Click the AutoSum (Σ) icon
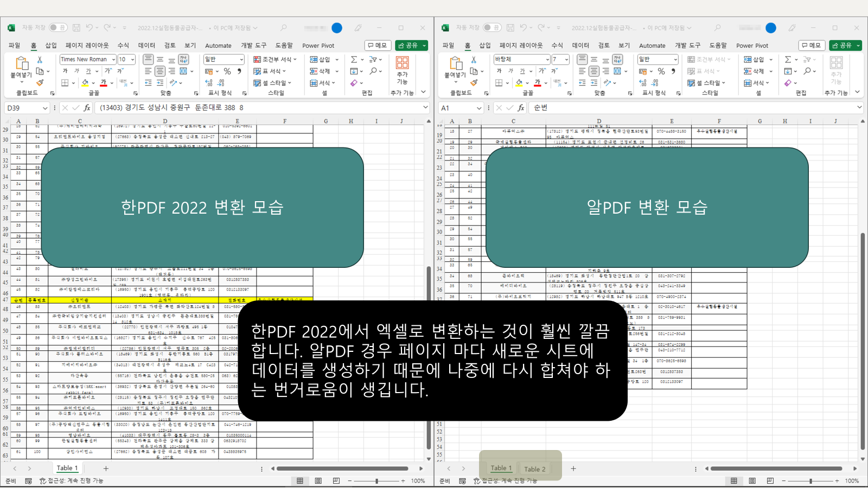 [353, 60]
